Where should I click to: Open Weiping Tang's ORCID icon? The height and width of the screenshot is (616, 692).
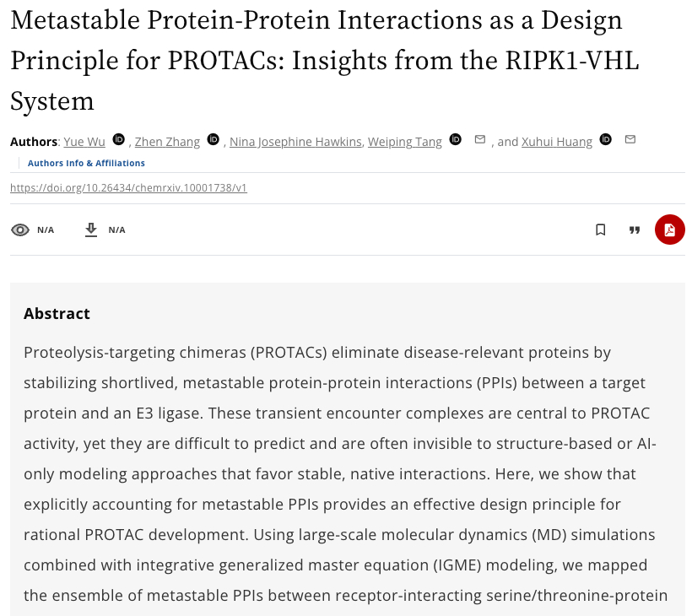pos(456,140)
